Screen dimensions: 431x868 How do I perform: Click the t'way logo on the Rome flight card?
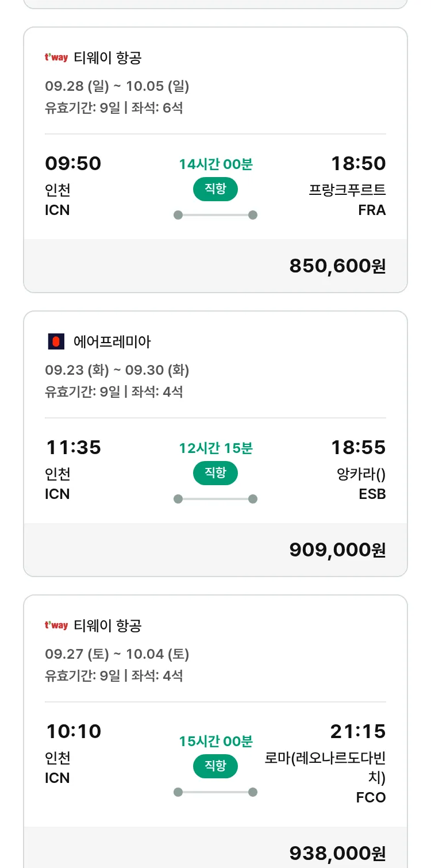coord(56,625)
